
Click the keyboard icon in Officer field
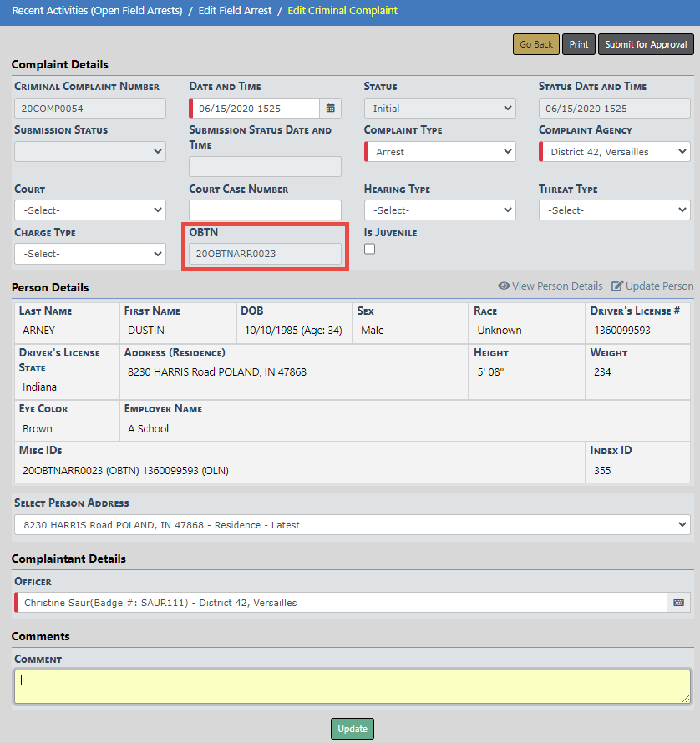[678, 603]
